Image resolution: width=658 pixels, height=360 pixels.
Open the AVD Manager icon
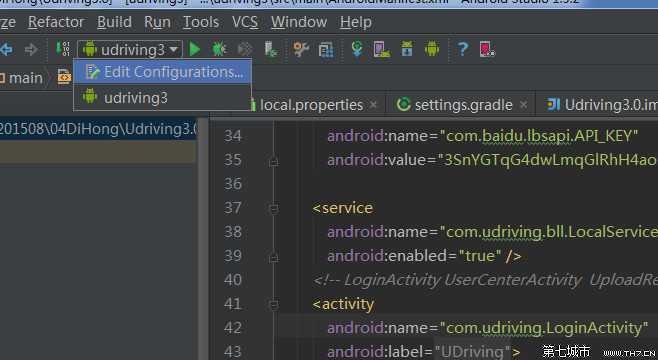tap(382, 49)
